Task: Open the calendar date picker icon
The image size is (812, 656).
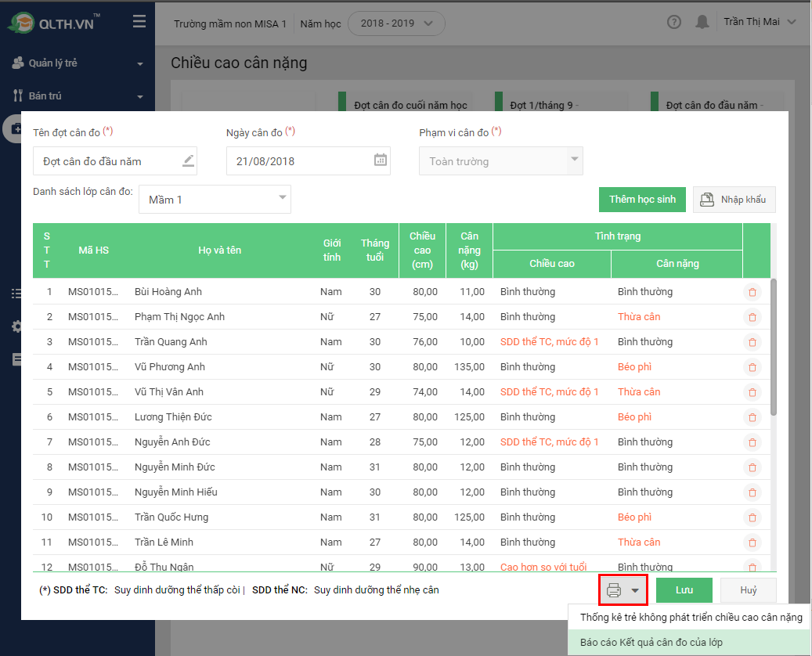Action: (x=381, y=160)
